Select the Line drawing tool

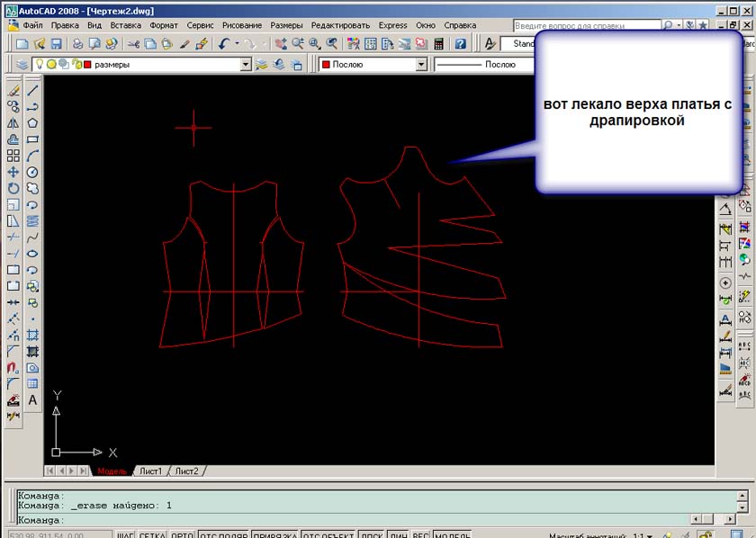[32, 90]
